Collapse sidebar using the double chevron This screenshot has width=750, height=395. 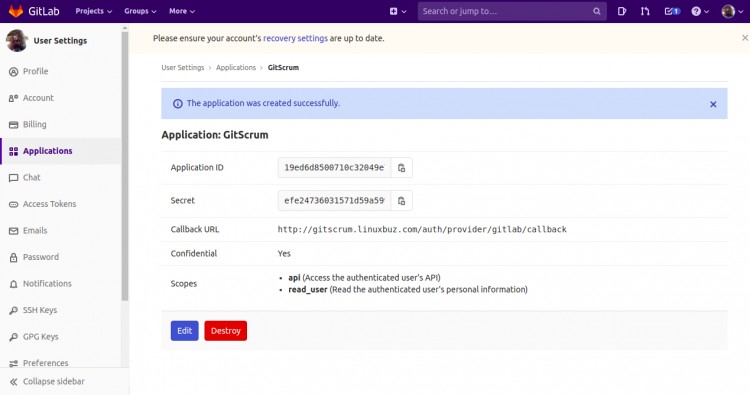coord(13,382)
